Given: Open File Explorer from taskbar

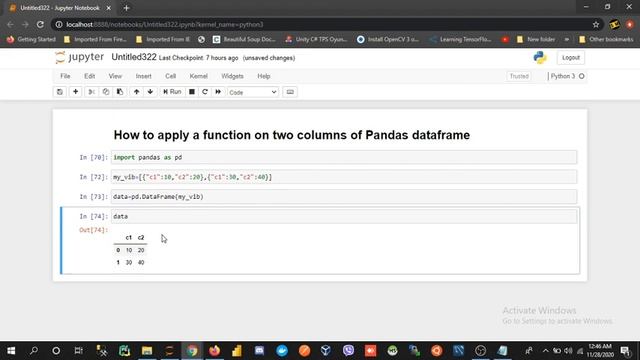Looking at the screenshot, I should 147,351.
